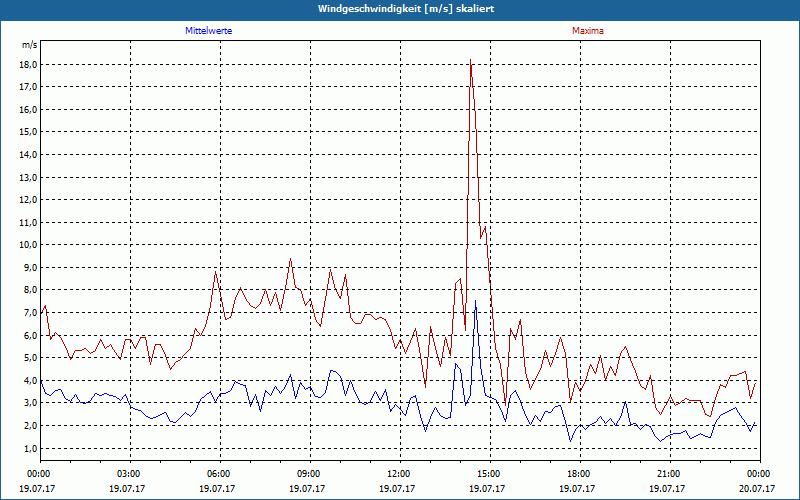Click the Mittelwerte legend label

pyautogui.click(x=209, y=31)
